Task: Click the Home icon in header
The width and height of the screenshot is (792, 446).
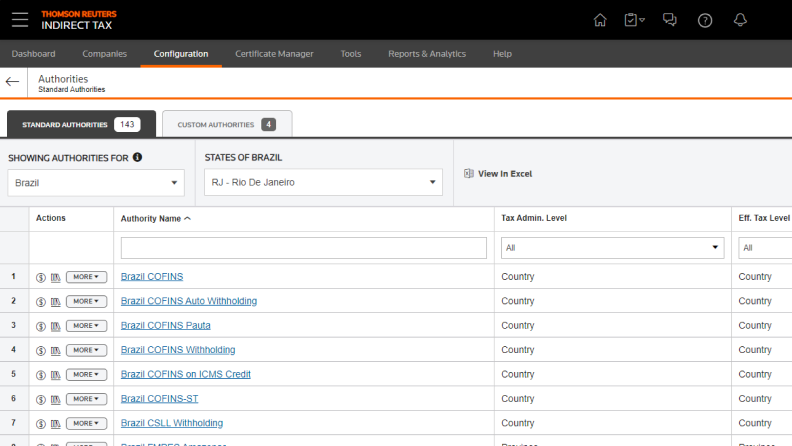Action: (x=600, y=20)
